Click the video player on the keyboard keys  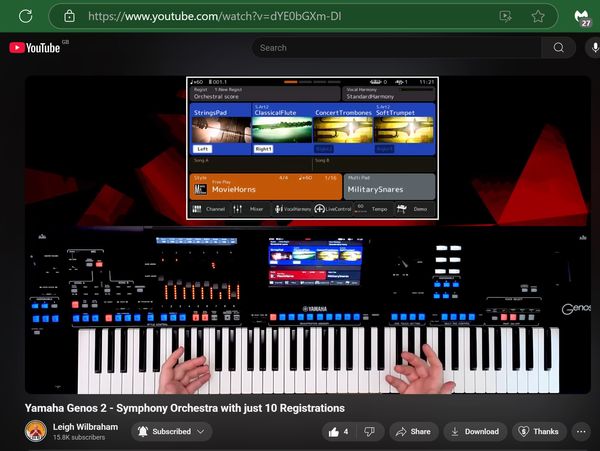[x=318, y=360]
